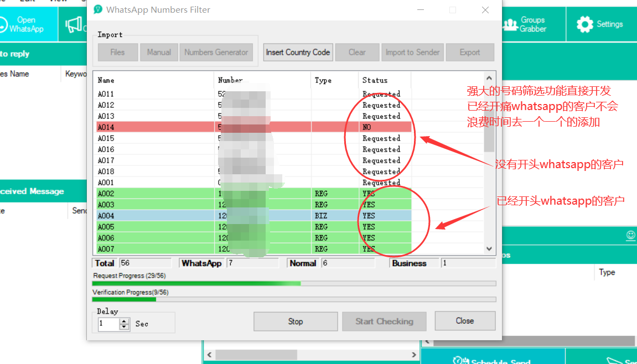Open Settings in the main window

(x=601, y=24)
